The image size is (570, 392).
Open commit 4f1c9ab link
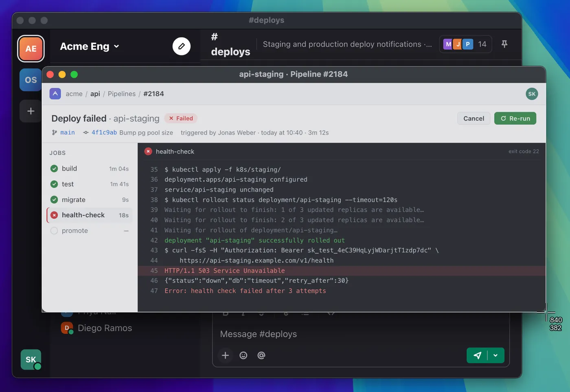coord(104,132)
